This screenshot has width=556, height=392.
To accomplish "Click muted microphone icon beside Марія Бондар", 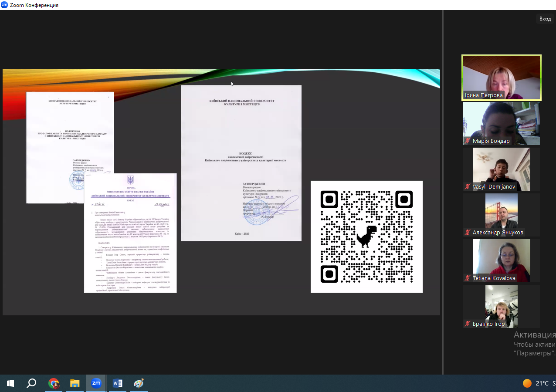I will tap(468, 141).
